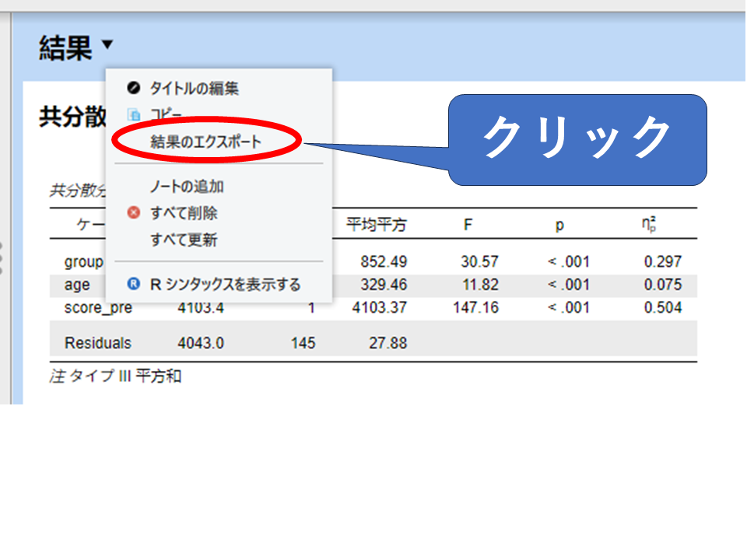Click the pencil icon beside タイトルの編集
Viewport: 747px width, 560px height.
click(x=133, y=89)
